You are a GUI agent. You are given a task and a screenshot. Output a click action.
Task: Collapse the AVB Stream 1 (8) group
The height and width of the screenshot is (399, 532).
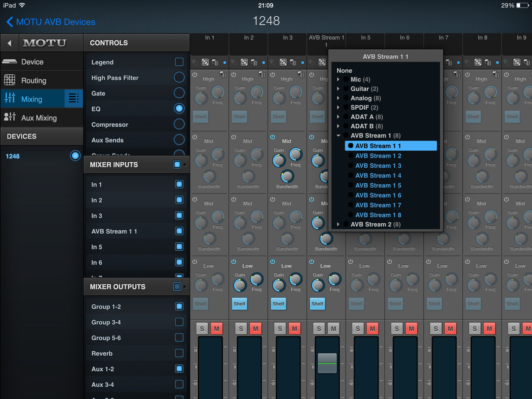click(338, 135)
